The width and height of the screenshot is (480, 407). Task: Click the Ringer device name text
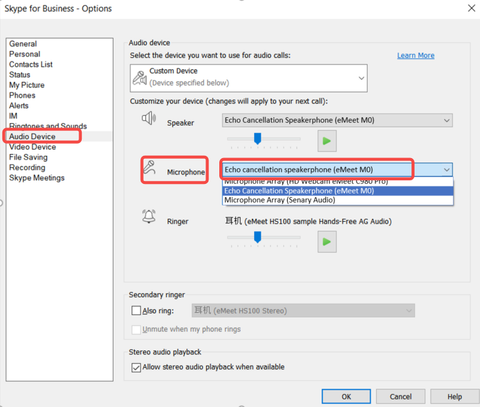pos(308,221)
